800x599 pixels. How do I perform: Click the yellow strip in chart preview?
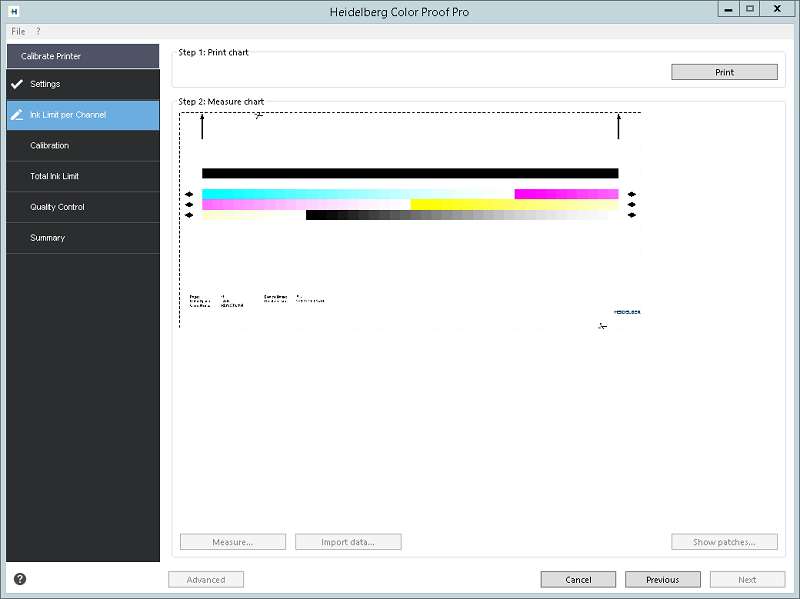[514, 205]
